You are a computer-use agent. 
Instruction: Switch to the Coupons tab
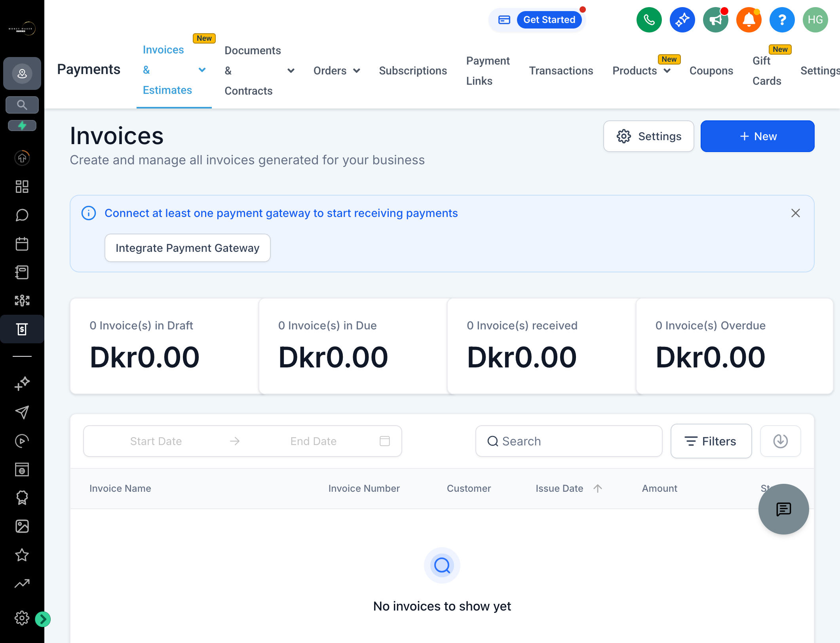[711, 71]
